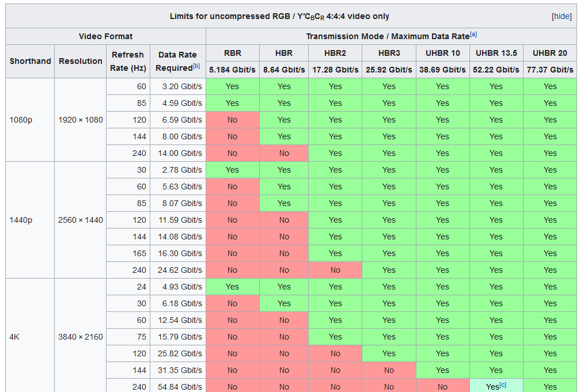584x392 pixels.
Task: Select the 16.30 Gbit/s data rate cell
Action: (177, 253)
